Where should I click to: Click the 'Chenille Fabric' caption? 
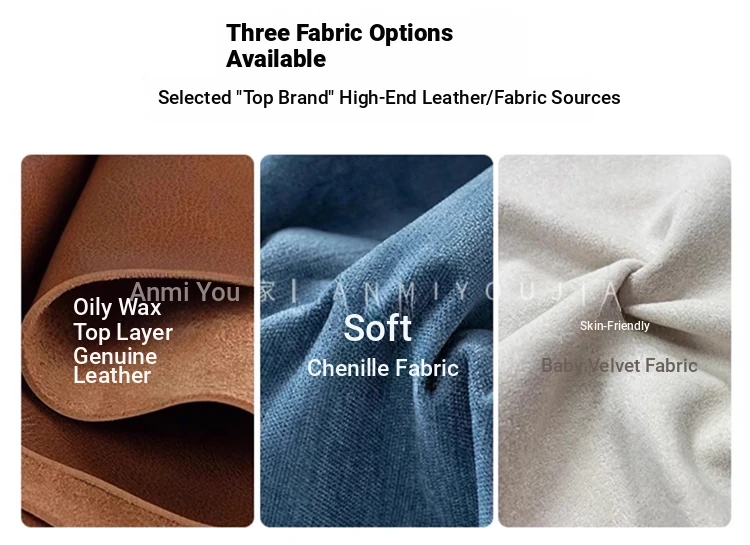coord(383,368)
